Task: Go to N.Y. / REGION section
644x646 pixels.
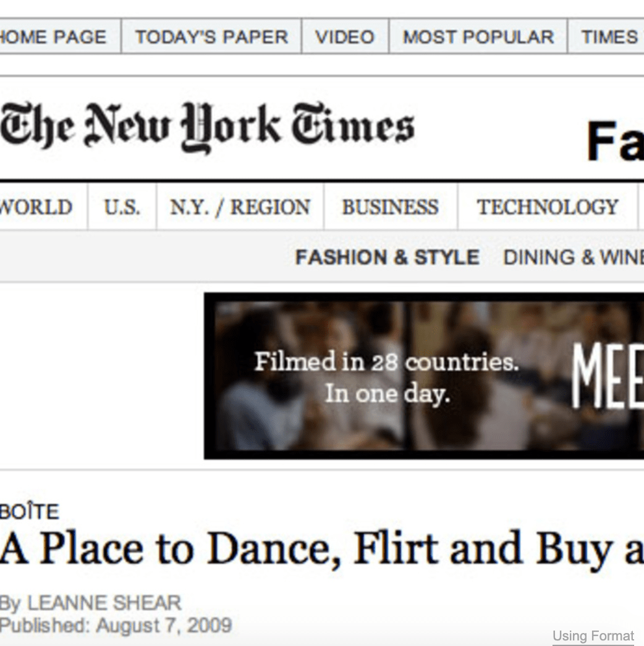Action: (240, 207)
